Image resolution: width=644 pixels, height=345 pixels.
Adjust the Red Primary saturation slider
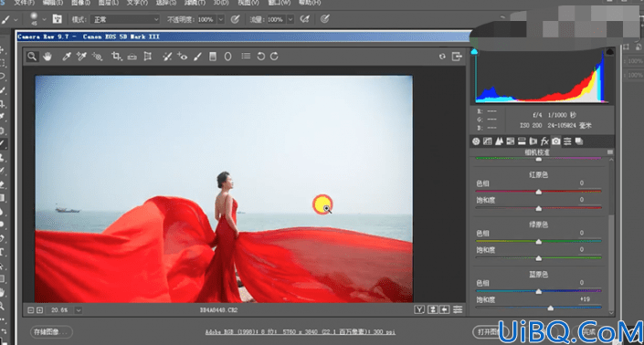(x=538, y=208)
